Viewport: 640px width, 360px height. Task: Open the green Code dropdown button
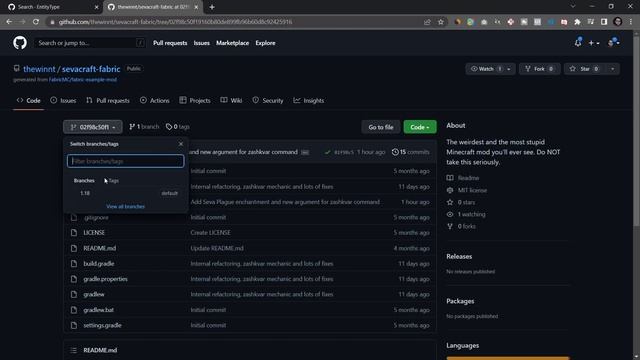(x=420, y=127)
